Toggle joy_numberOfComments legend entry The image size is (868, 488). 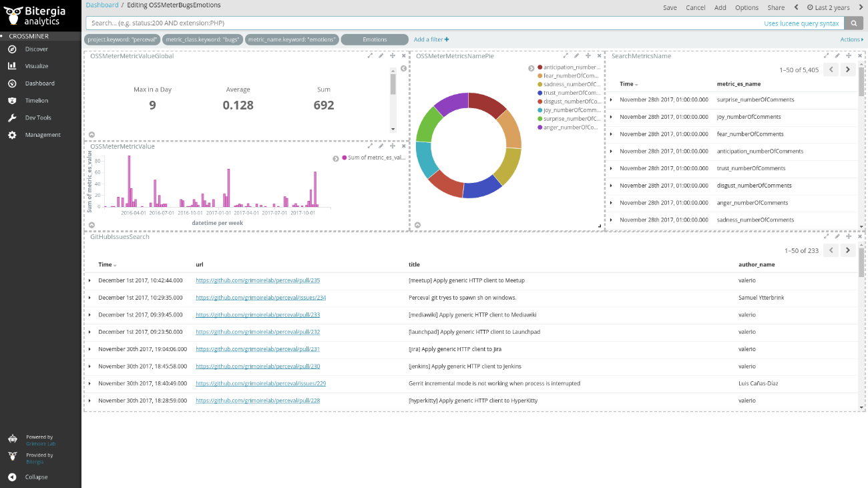point(568,110)
